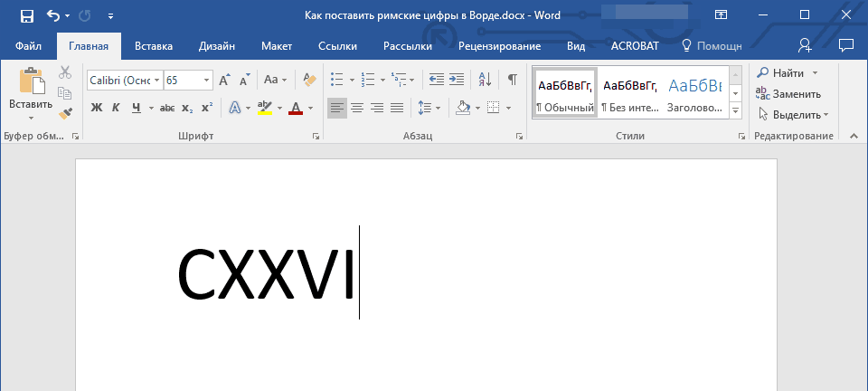The height and width of the screenshot is (391, 868).
Task: Click the Sort (A-Z) icon
Action: coord(484,80)
